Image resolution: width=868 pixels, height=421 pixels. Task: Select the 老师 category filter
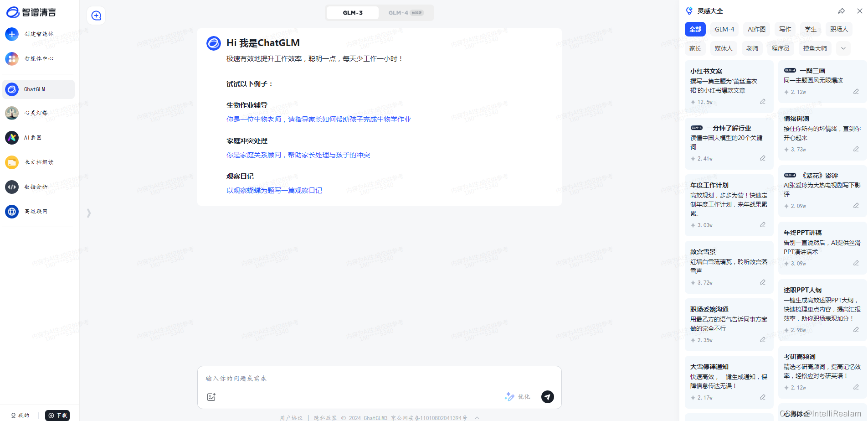pos(752,48)
